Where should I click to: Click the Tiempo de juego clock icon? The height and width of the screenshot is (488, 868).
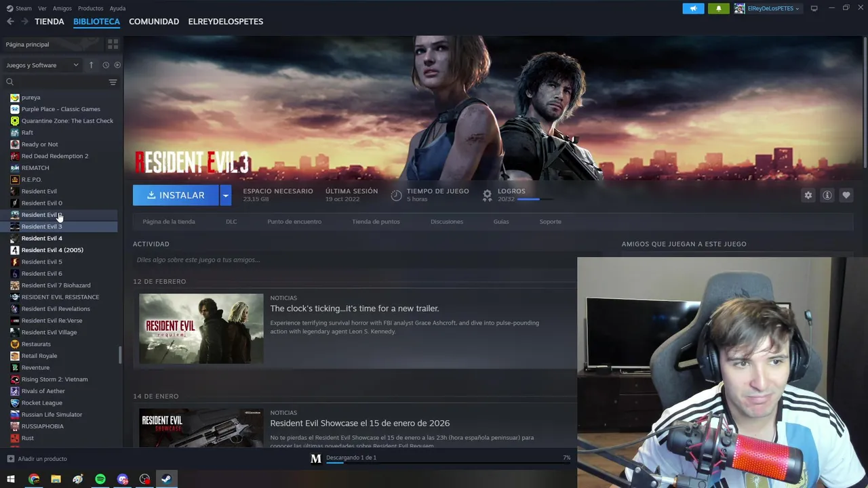[x=396, y=195]
